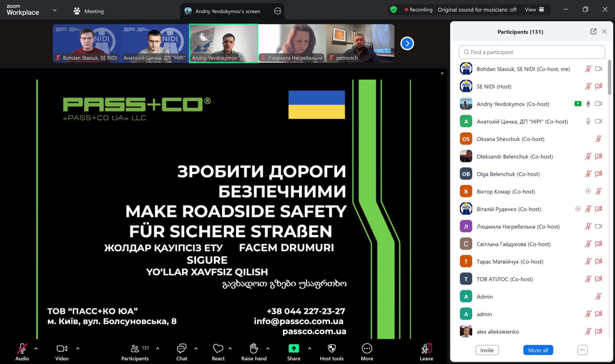Pop out the Participants panel
The image size is (615, 364).
593,32
